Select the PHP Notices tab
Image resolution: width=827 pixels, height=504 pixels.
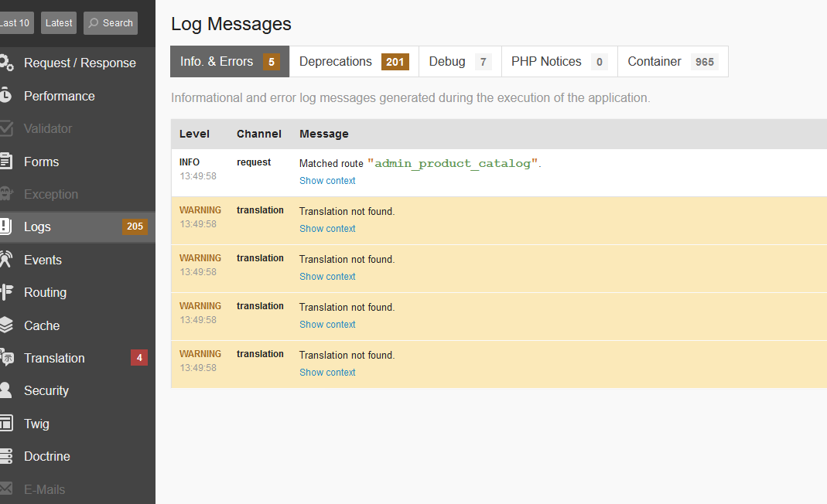click(559, 62)
